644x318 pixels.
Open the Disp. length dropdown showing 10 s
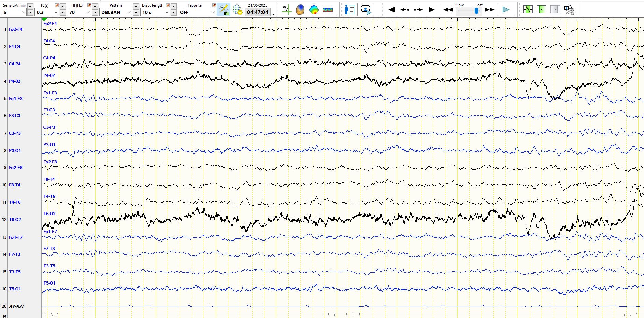coord(155,12)
